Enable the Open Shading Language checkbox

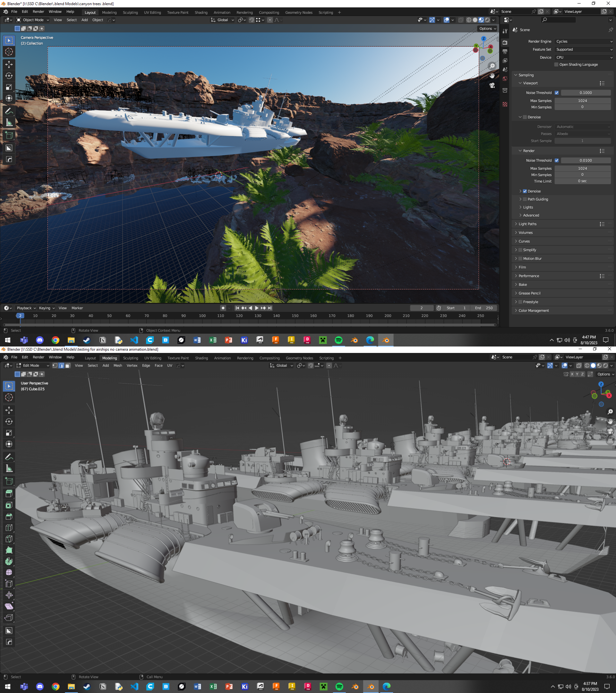point(556,64)
